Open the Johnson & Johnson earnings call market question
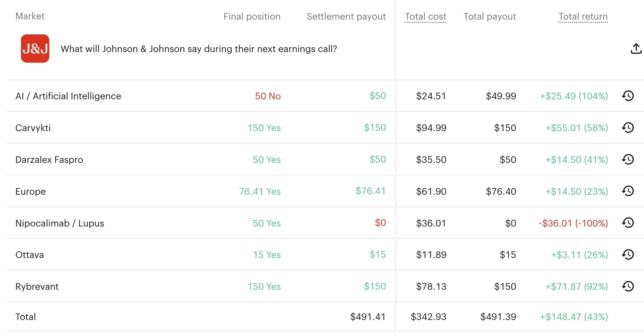Screen dimensions: 644x336 pyautogui.click(x=199, y=49)
